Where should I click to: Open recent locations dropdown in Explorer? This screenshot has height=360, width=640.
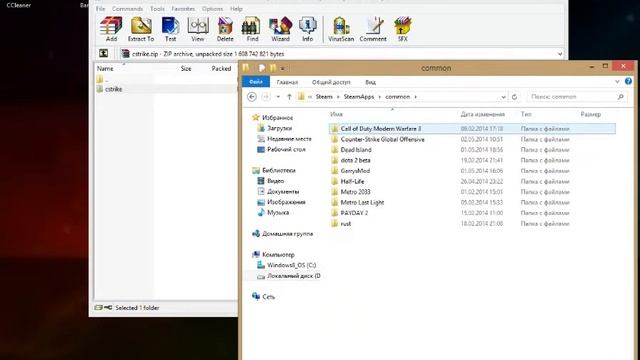pyautogui.click(x=278, y=97)
